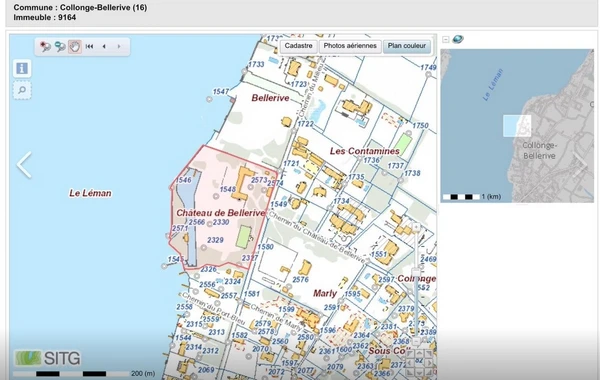Collapse the overview map panel
This screenshot has height=380, width=600.
pos(445,39)
